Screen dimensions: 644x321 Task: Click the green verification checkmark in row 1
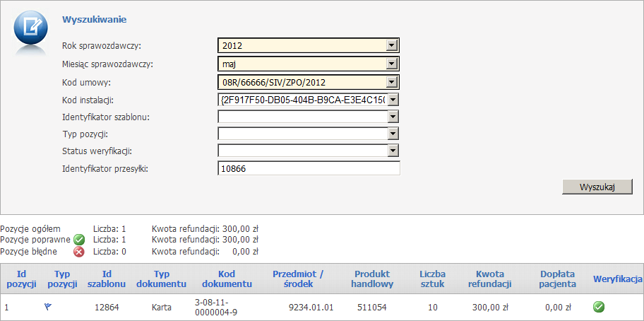pos(599,307)
